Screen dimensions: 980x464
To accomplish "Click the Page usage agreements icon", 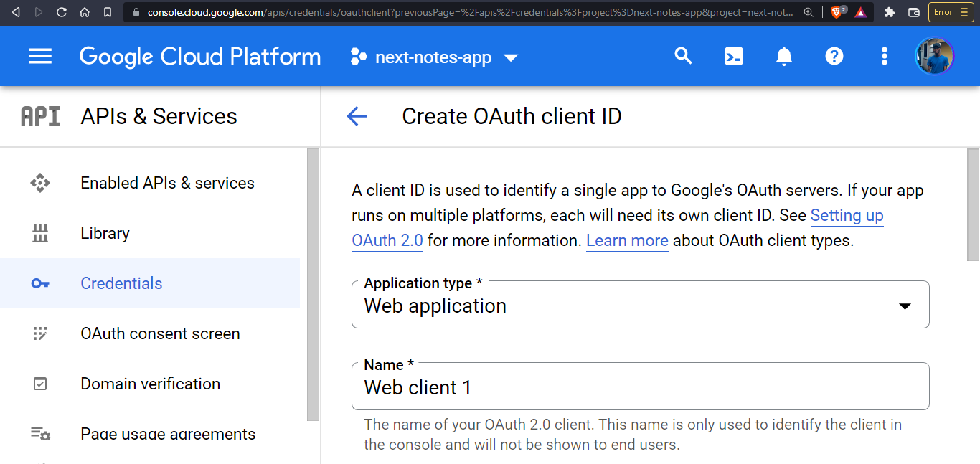I will (x=40, y=433).
